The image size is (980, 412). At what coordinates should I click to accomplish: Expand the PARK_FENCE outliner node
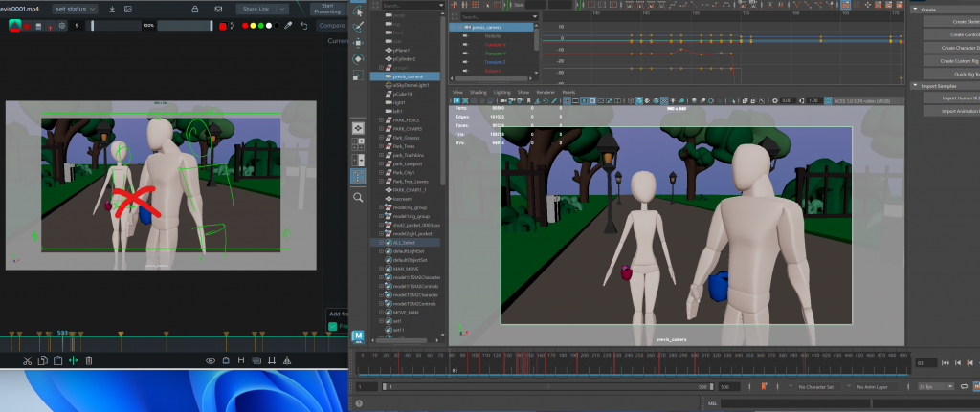(382, 119)
